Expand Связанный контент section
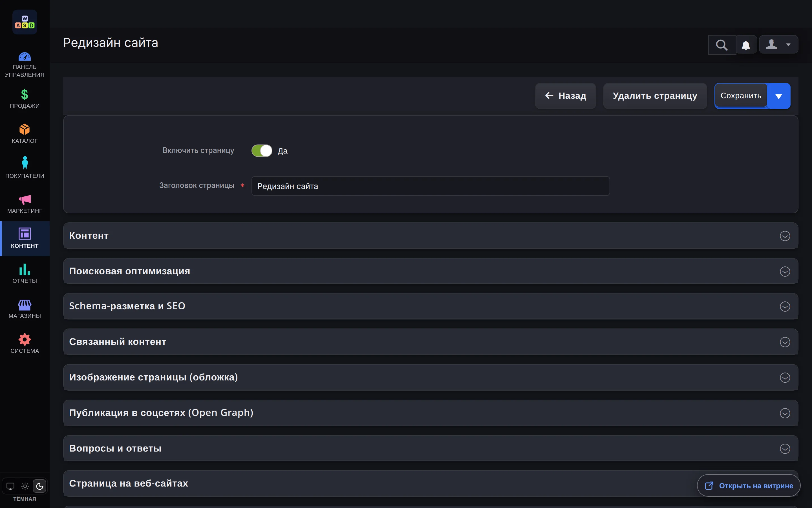 (431, 342)
